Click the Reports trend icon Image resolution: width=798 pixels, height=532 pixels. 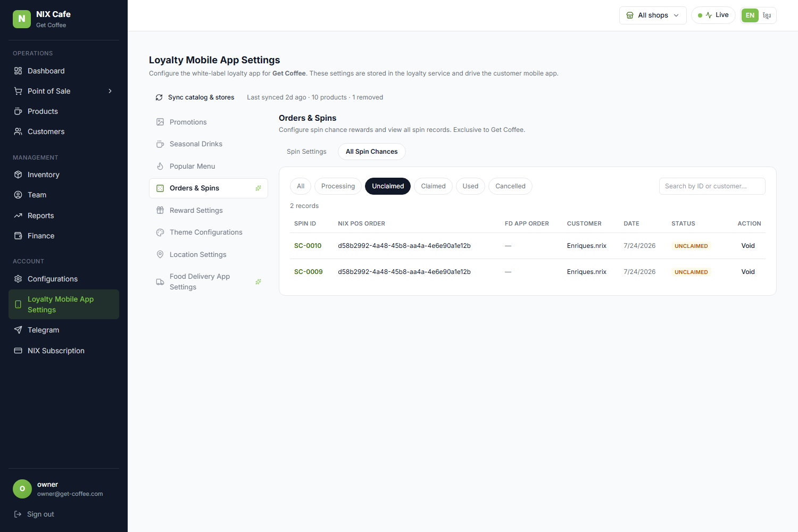pyautogui.click(x=18, y=215)
